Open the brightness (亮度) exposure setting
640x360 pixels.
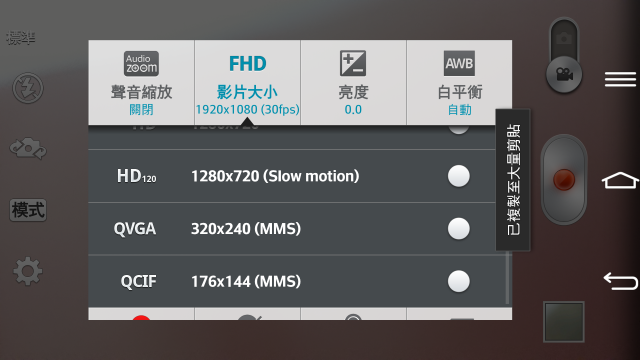click(x=353, y=82)
